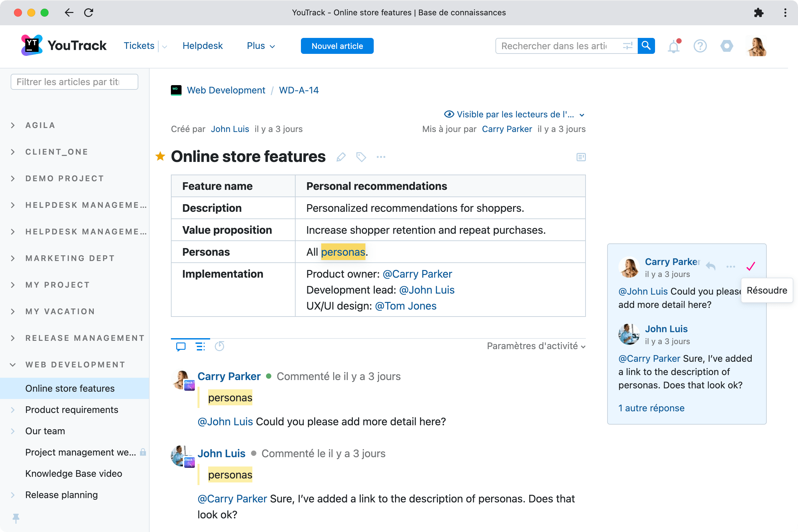Select the comments filter icon in activity bar

[181, 346]
